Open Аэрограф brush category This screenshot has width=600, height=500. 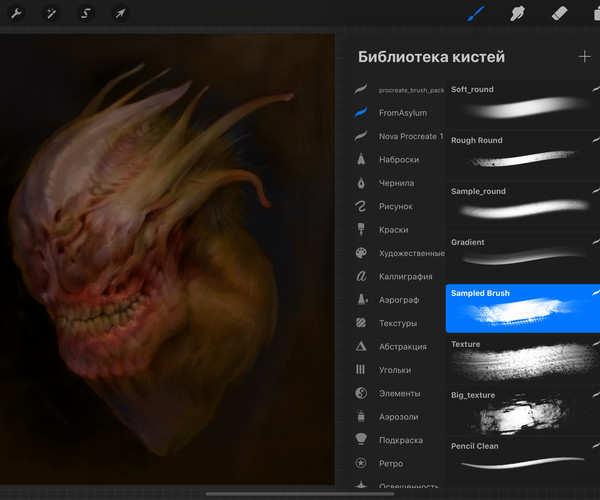pos(398,300)
